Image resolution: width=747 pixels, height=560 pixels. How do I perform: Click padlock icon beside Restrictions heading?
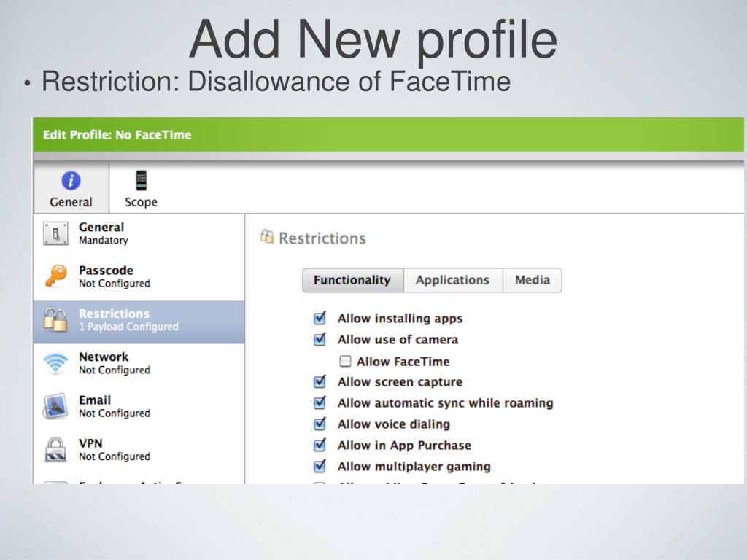coord(267,236)
